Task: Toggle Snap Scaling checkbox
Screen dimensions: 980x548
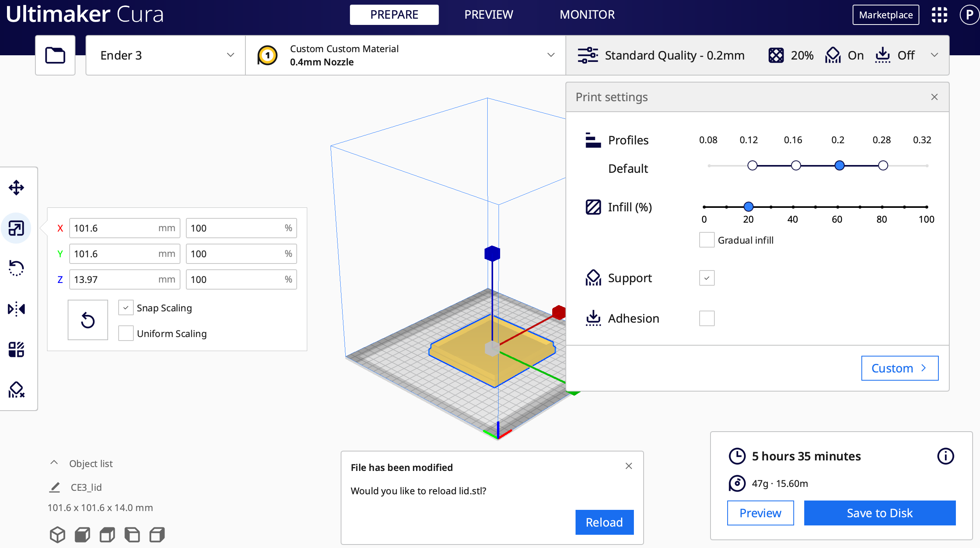Action: coord(126,308)
